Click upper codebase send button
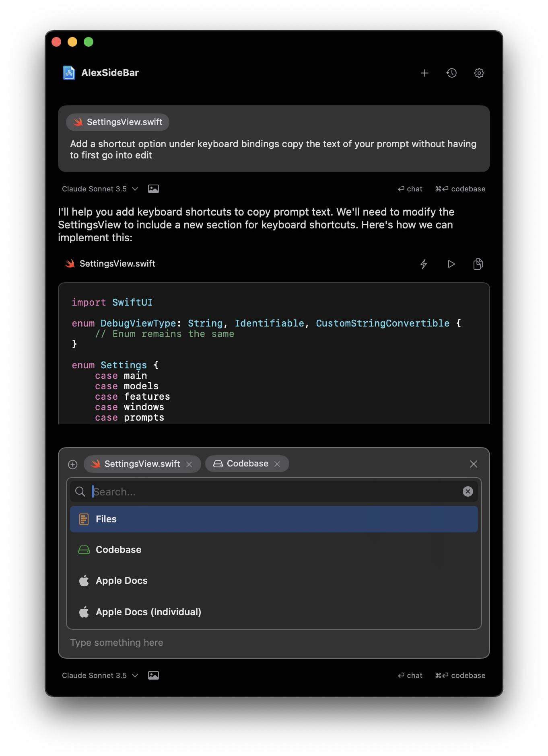This screenshot has width=548, height=756. pyautogui.click(x=460, y=189)
